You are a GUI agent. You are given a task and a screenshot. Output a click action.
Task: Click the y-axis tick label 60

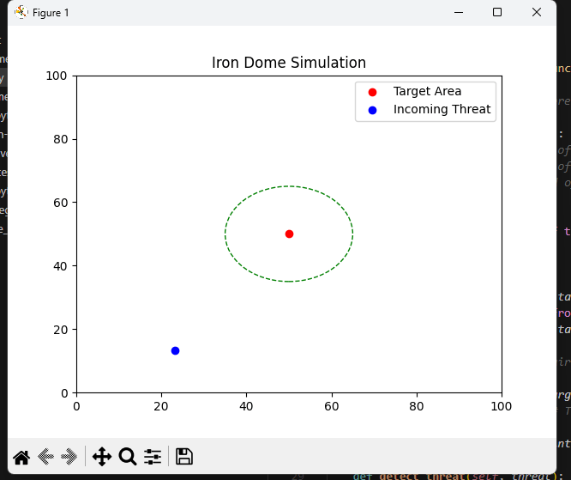click(60, 202)
